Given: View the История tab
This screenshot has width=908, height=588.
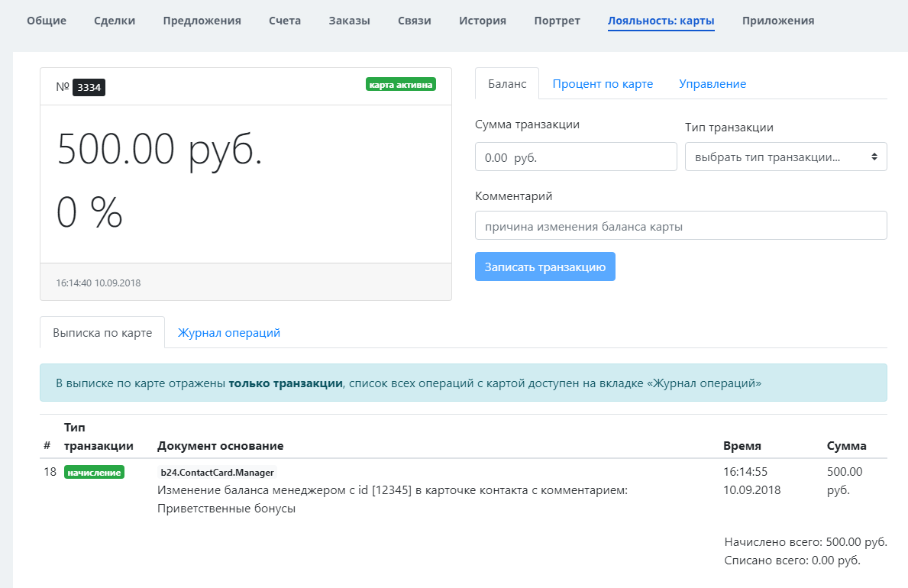Looking at the screenshot, I should (x=483, y=21).
